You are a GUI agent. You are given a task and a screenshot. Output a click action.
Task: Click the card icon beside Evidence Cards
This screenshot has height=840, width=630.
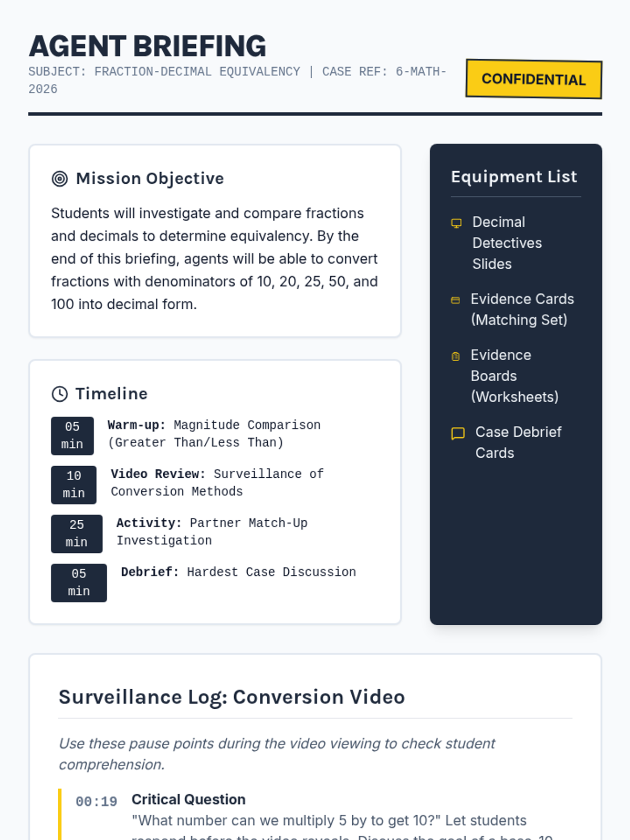[455, 300]
